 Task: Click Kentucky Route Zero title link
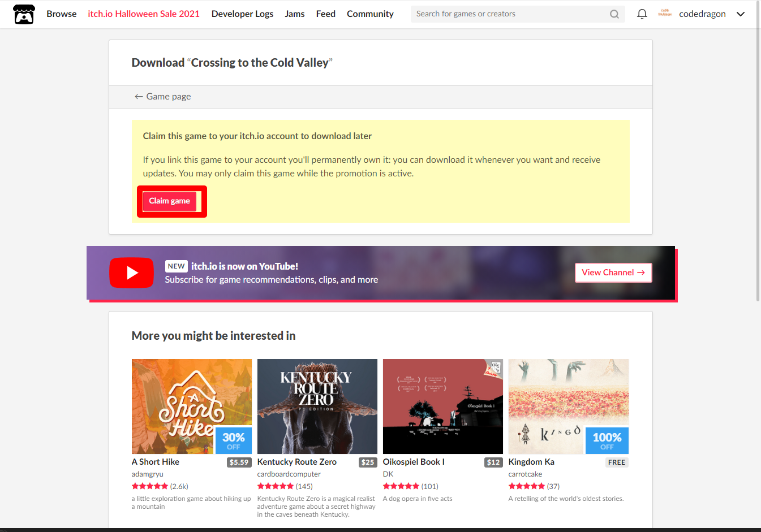(297, 462)
